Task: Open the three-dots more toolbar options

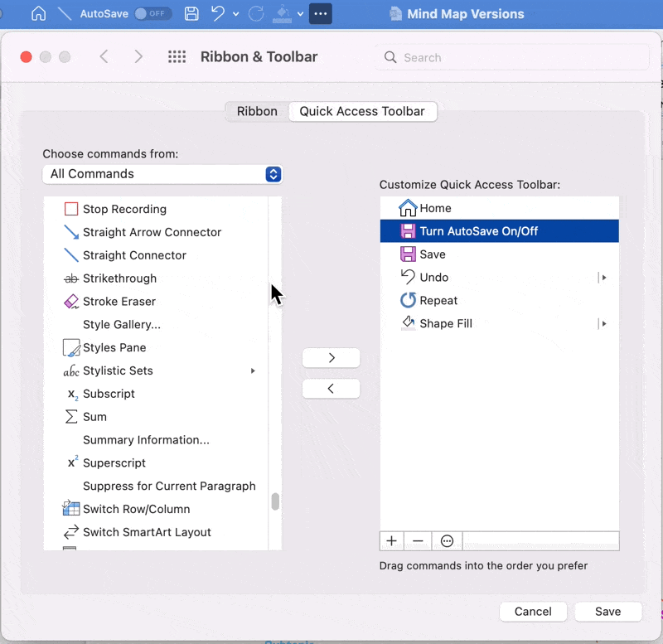Action: coord(321,13)
